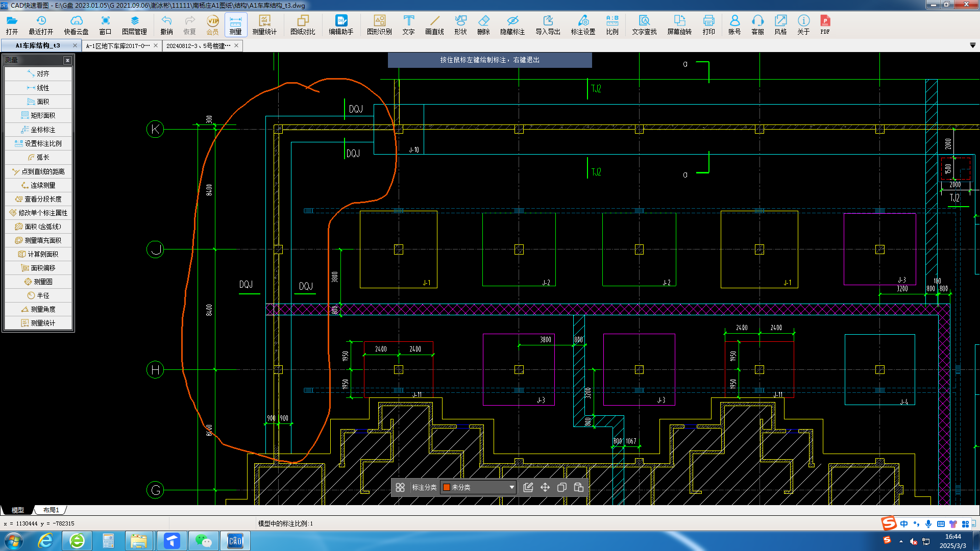This screenshot has width=980, height=551.
Task: Undo with the 撤销 icon
Action: click(x=166, y=24)
